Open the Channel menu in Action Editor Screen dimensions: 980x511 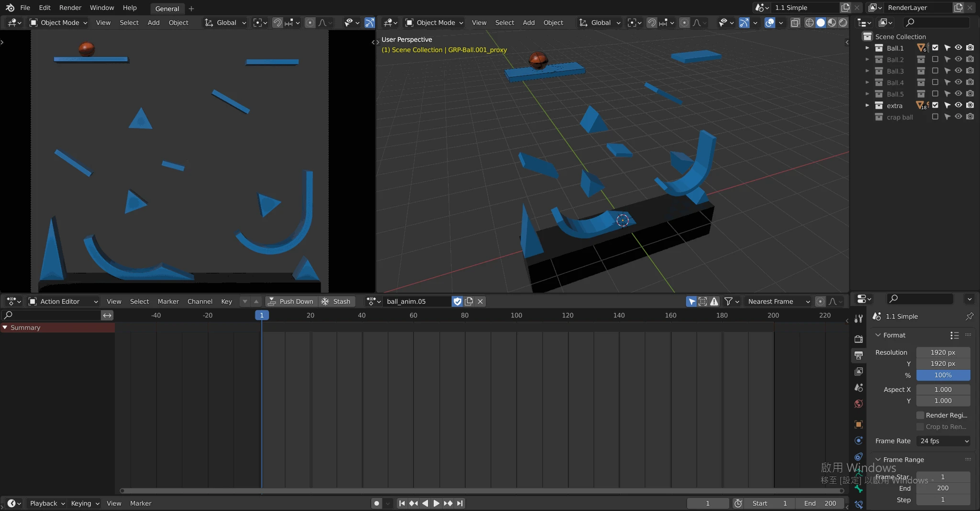pos(200,301)
